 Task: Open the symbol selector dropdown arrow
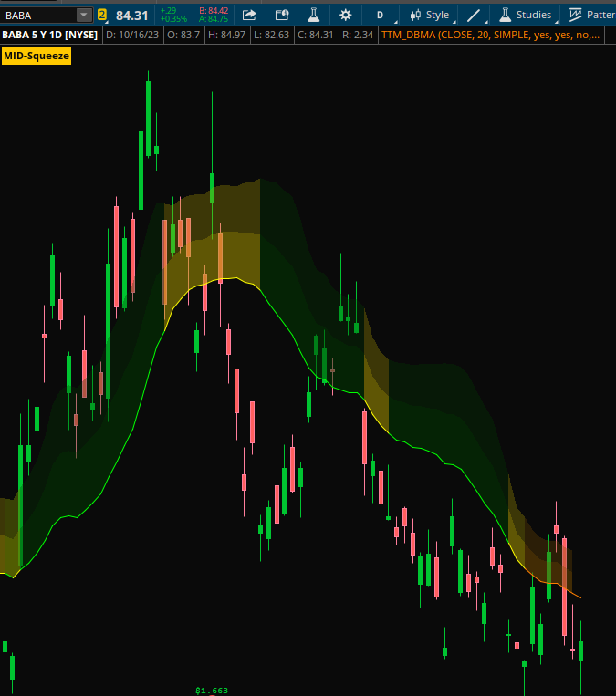(x=84, y=15)
